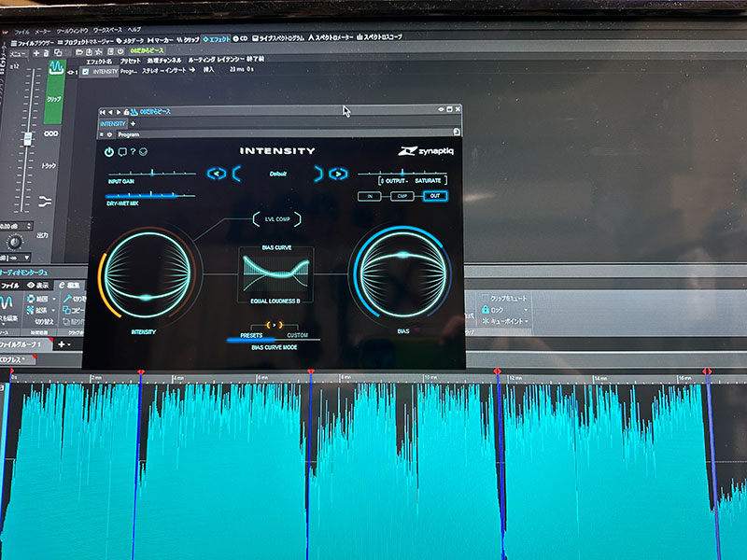Click the zynaptiq logo
The height and width of the screenshot is (560, 747).
coord(426,151)
